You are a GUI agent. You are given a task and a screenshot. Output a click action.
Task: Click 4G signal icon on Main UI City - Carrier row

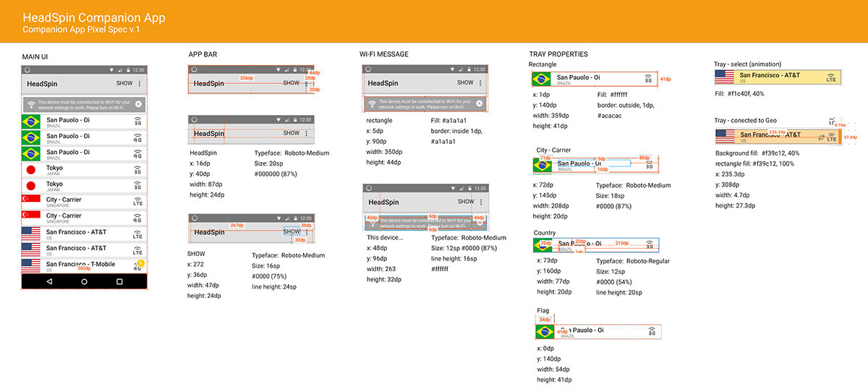click(137, 218)
